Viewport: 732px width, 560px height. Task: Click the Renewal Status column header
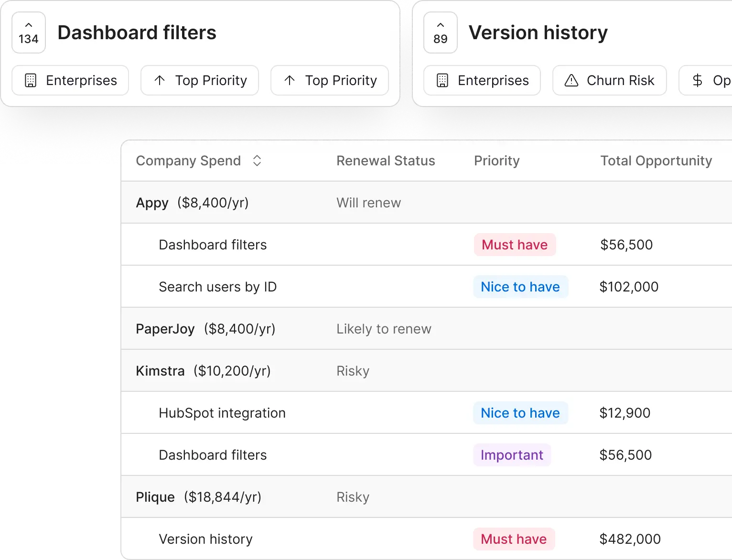pos(386,161)
